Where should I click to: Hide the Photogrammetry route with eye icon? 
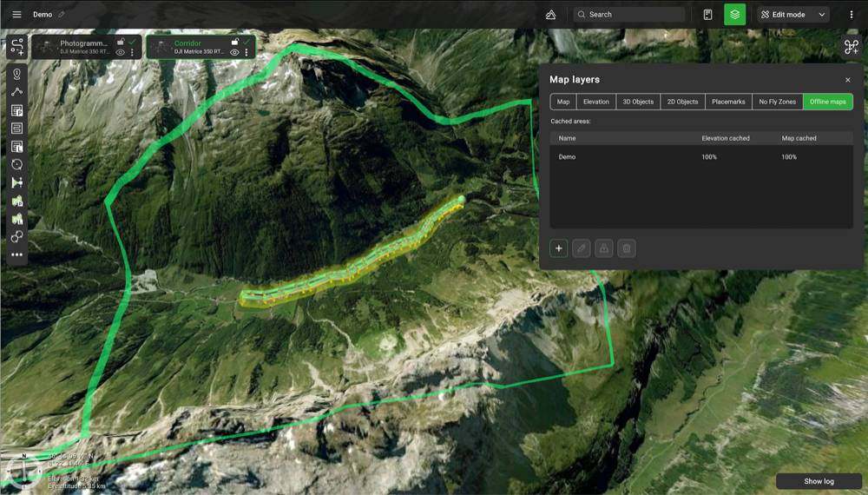click(x=120, y=53)
